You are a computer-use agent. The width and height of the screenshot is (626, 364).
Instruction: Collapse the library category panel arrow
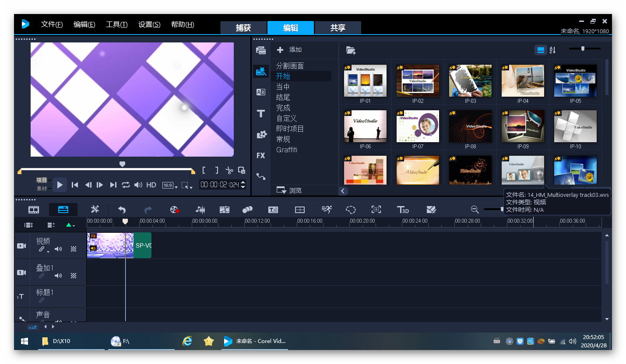click(x=344, y=191)
